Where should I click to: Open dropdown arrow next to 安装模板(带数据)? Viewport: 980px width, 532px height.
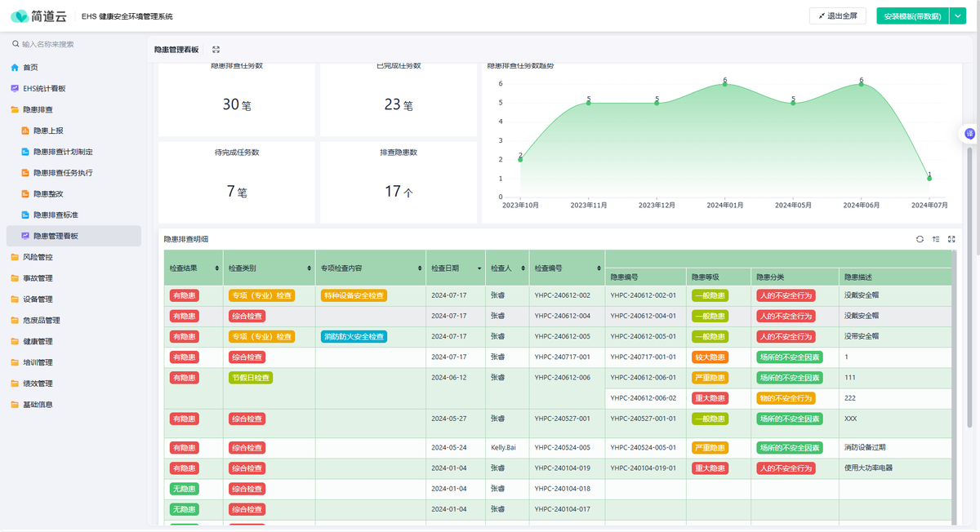(x=958, y=16)
